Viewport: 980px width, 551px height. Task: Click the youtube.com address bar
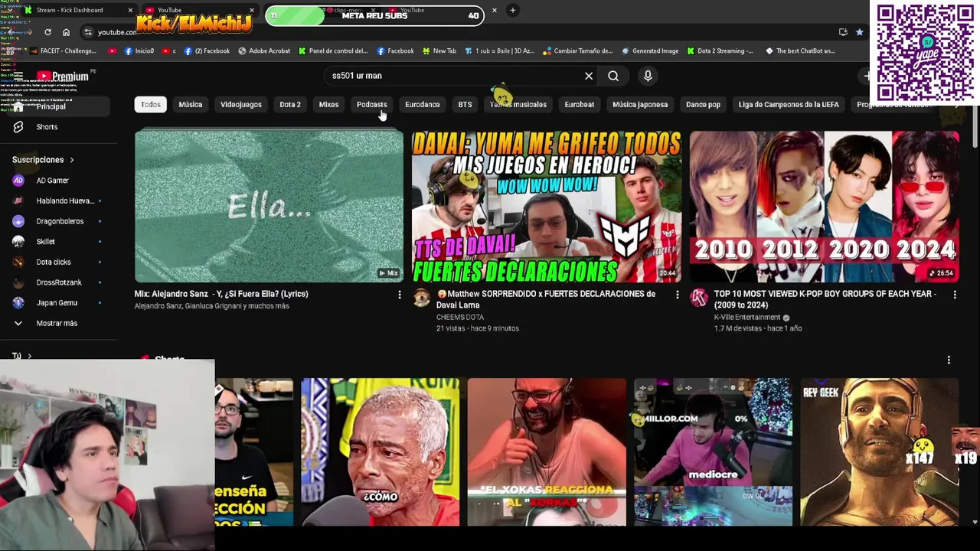pos(459,32)
